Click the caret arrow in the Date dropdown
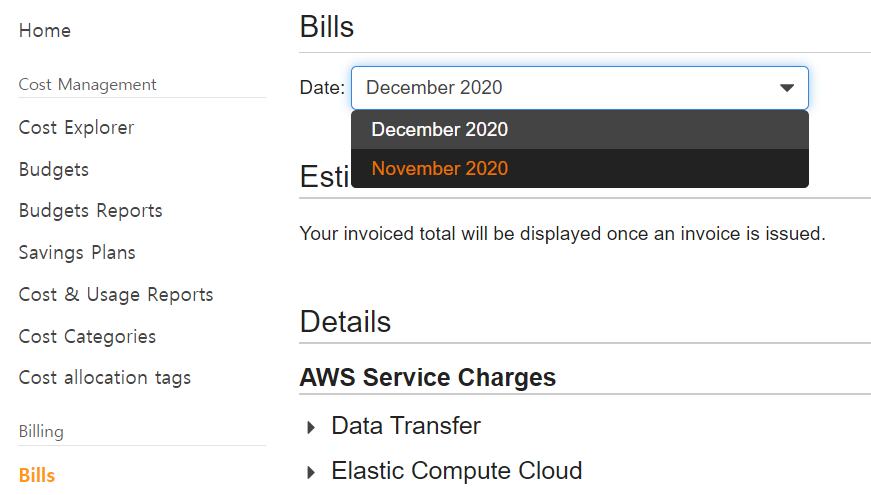This screenshot has height=495, width=871. 787,88
